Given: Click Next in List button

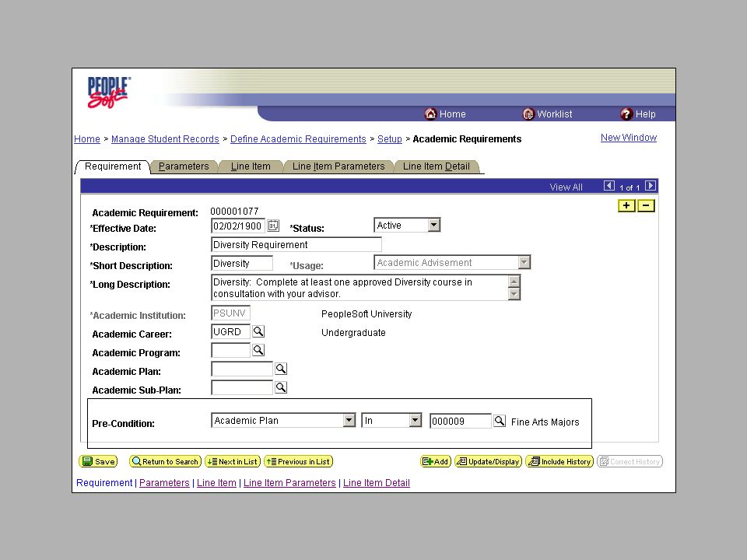Looking at the screenshot, I should (x=233, y=461).
